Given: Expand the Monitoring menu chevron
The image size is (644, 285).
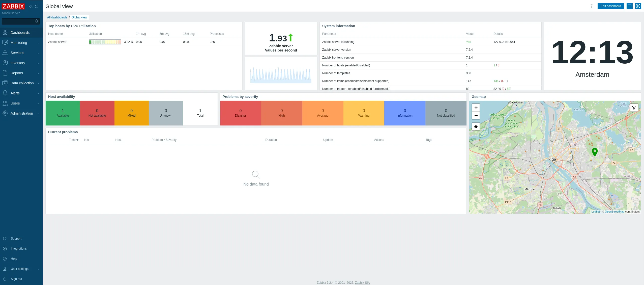Looking at the screenshot, I should click(39, 43).
